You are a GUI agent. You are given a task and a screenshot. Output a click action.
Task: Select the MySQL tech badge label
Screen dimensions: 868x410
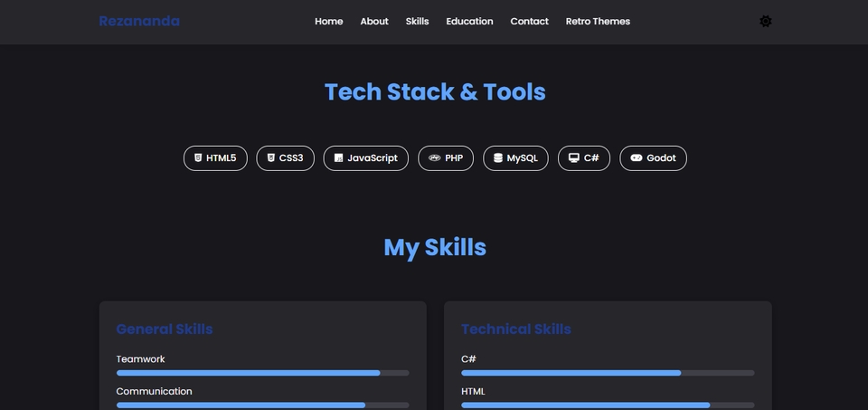522,157
